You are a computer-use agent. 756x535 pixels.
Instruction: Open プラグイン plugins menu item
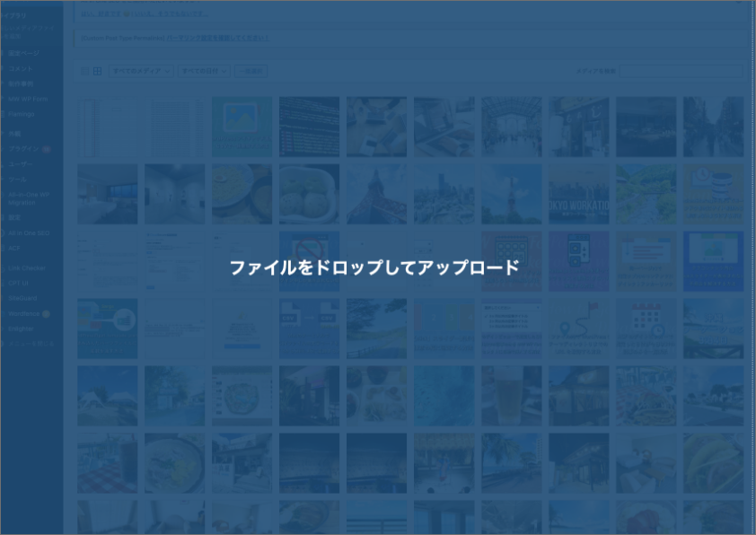[x=24, y=148]
